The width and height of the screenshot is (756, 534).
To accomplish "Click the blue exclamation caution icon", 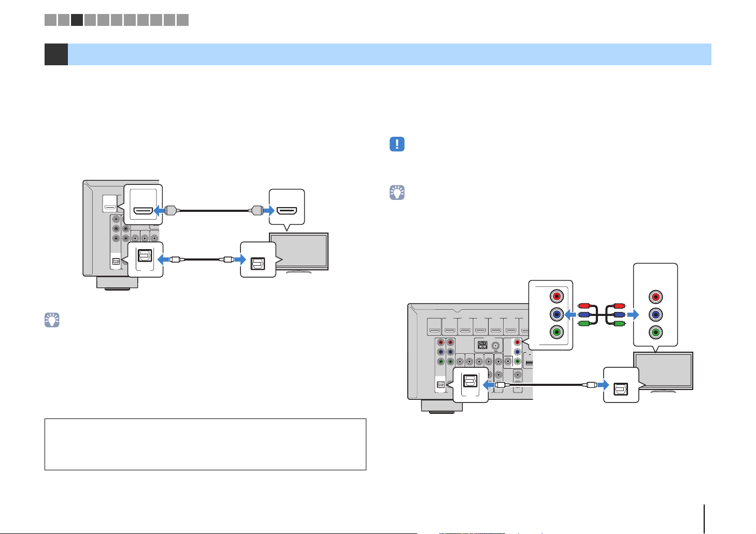I will coord(397,144).
